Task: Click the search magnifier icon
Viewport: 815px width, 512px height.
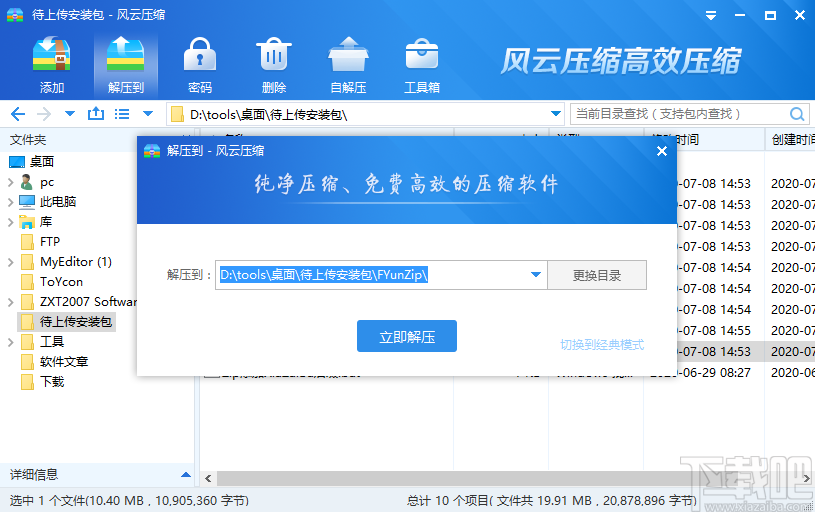Action: click(797, 114)
